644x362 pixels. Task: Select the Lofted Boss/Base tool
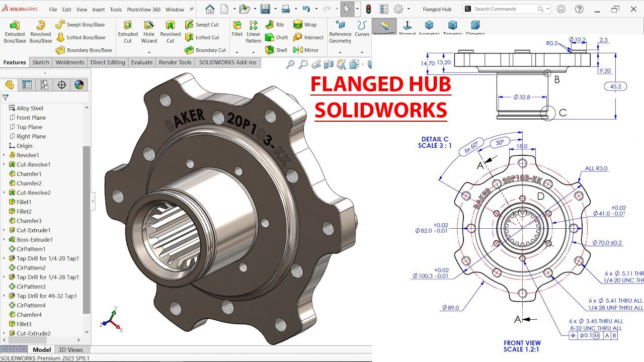click(x=80, y=37)
